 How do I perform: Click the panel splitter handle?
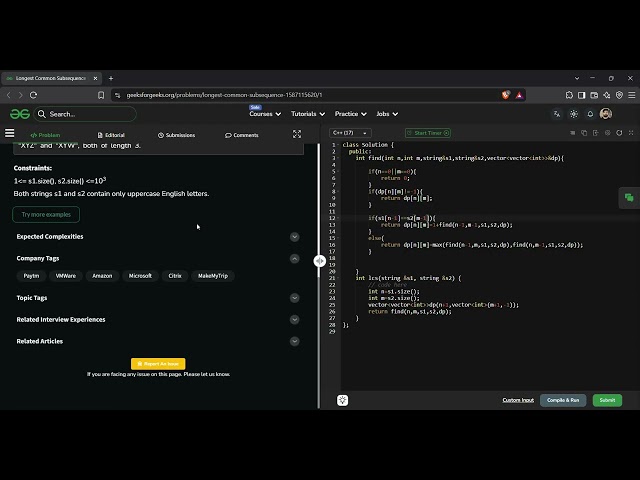pos(320,261)
